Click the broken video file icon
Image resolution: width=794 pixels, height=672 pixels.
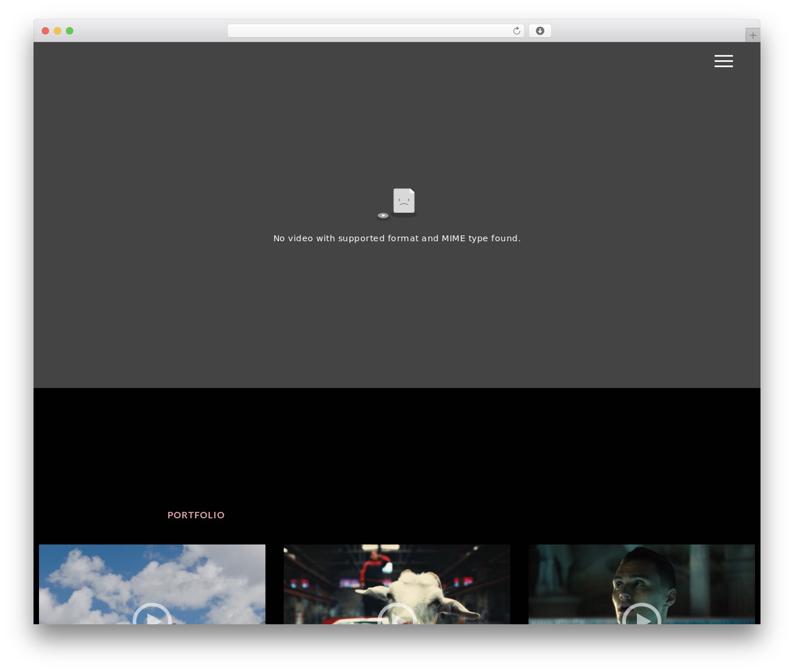click(x=397, y=204)
